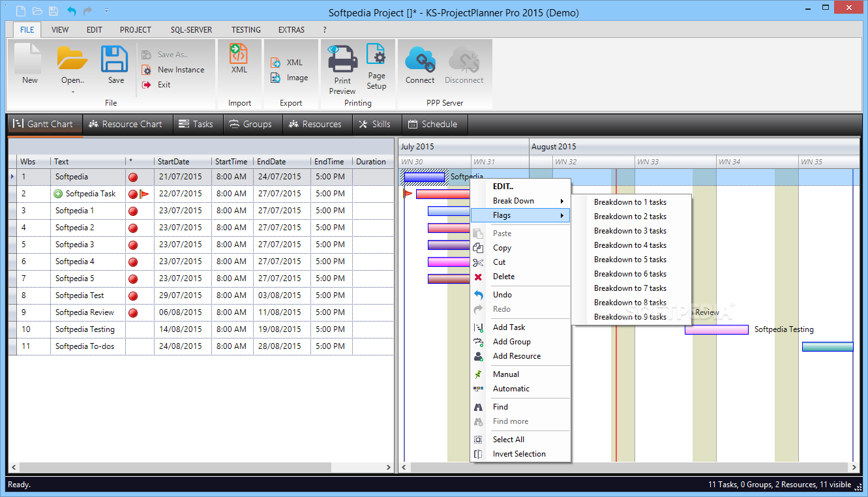This screenshot has width=868, height=497.
Task: Connect to the PPP Server
Action: pyautogui.click(x=420, y=66)
